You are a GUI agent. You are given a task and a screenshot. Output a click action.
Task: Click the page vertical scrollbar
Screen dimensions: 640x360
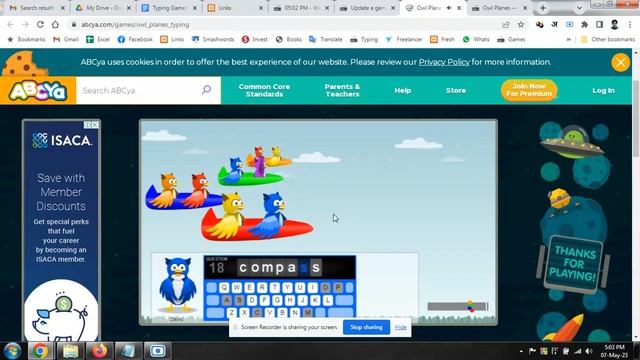point(636,118)
